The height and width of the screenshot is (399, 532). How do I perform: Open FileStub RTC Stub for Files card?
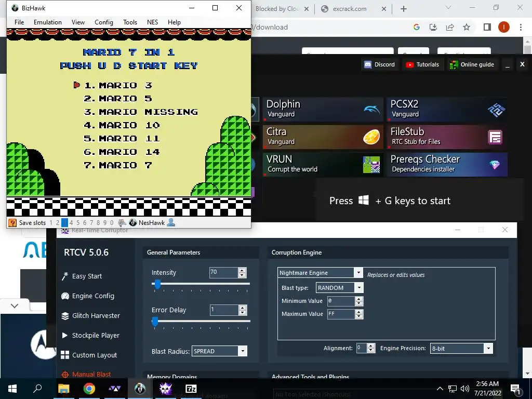pos(447,137)
